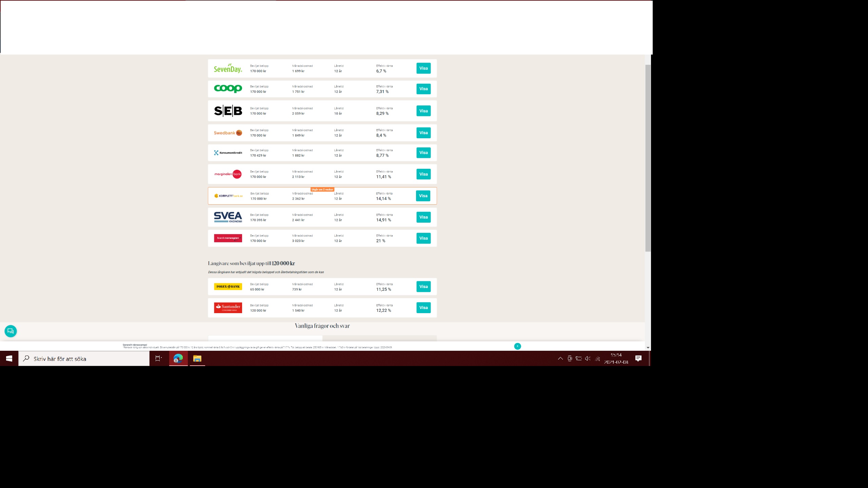868x488 pixels.
Task: Show the Bank Norwegian 21 % offer
Action: 423,238
